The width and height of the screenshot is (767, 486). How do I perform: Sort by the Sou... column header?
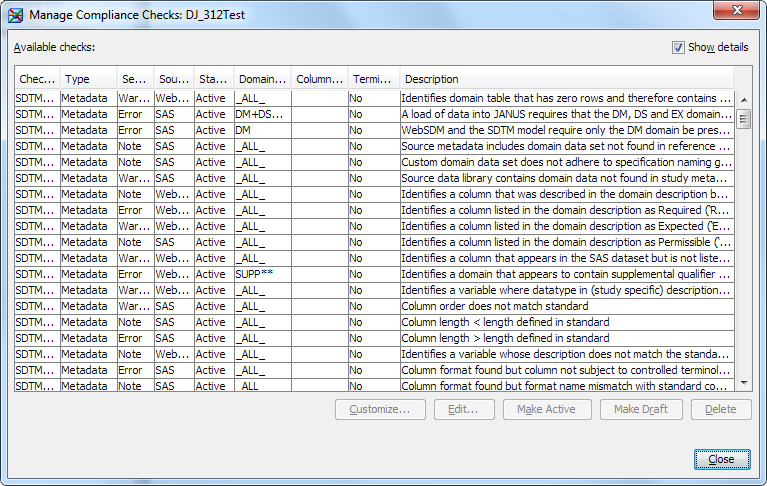pyautogui.click(x=174, y=79)
